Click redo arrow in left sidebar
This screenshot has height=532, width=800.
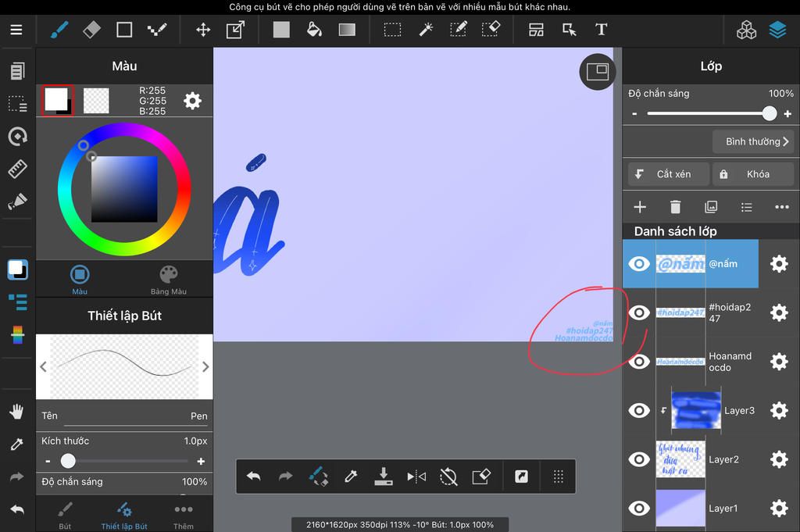(x=17, y=477)
